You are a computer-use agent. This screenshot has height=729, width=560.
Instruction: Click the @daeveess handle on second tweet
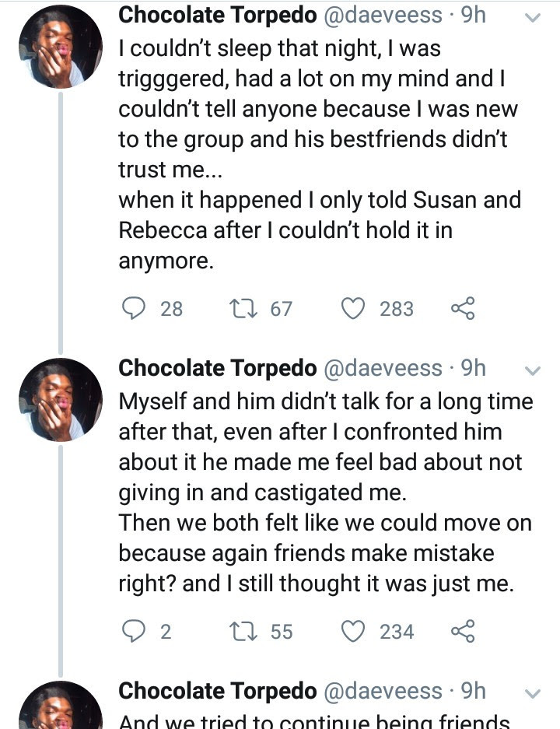[383, 368]
